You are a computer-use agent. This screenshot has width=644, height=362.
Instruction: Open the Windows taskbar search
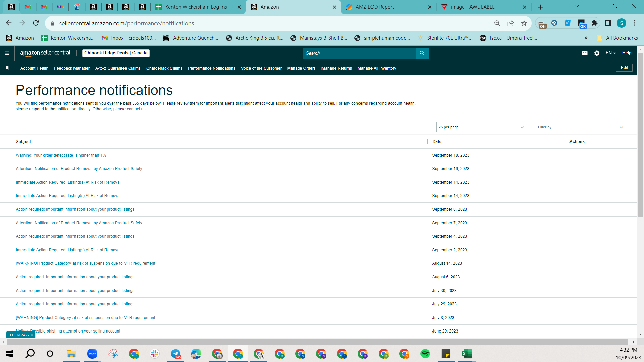(30, 354)
